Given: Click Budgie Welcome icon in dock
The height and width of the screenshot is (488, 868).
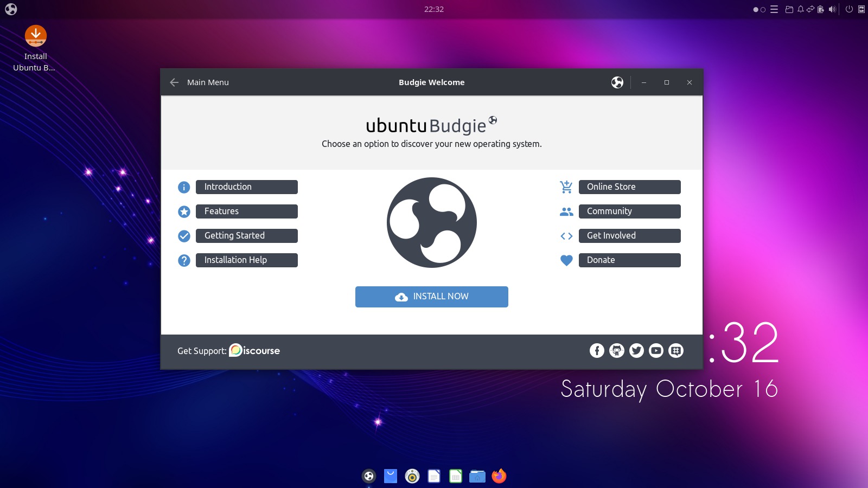Looking at the screenshot, I should coord(369,476).
